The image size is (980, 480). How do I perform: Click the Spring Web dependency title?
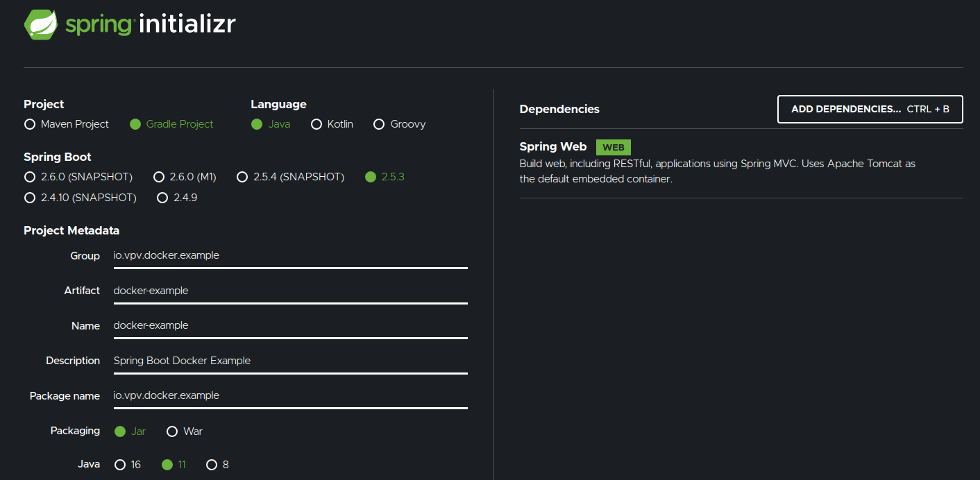click(x=553, y=147)
